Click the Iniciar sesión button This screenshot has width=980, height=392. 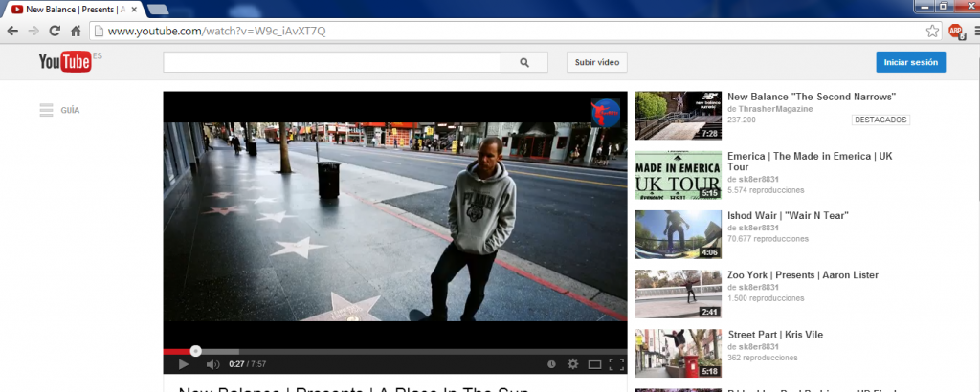point(911,62)
